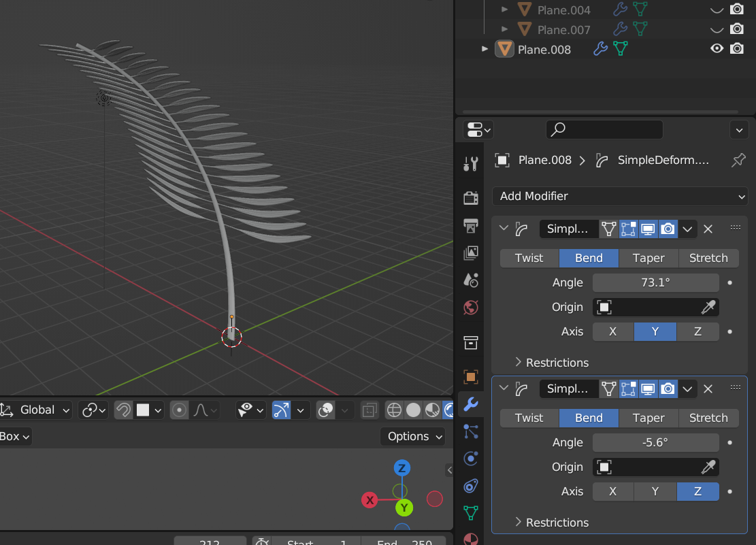
Task: Select wireframe viewport shading
Action: [x=394, y=410]
